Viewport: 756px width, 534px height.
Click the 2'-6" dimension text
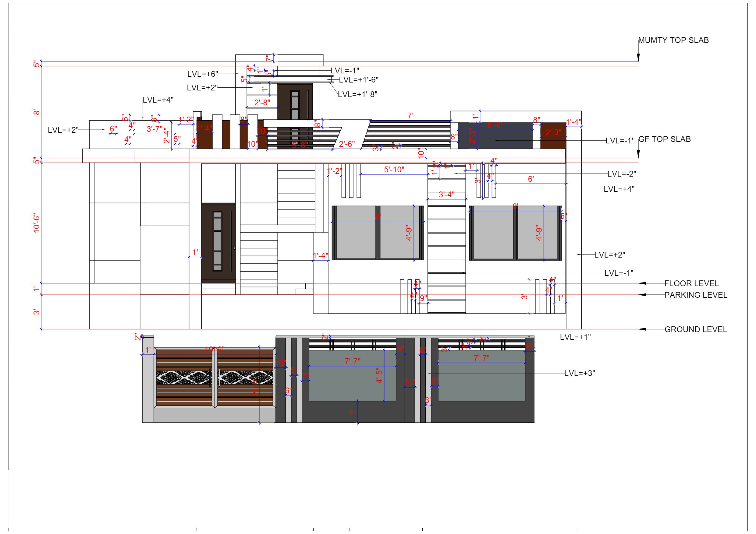(x=347, y=144)
